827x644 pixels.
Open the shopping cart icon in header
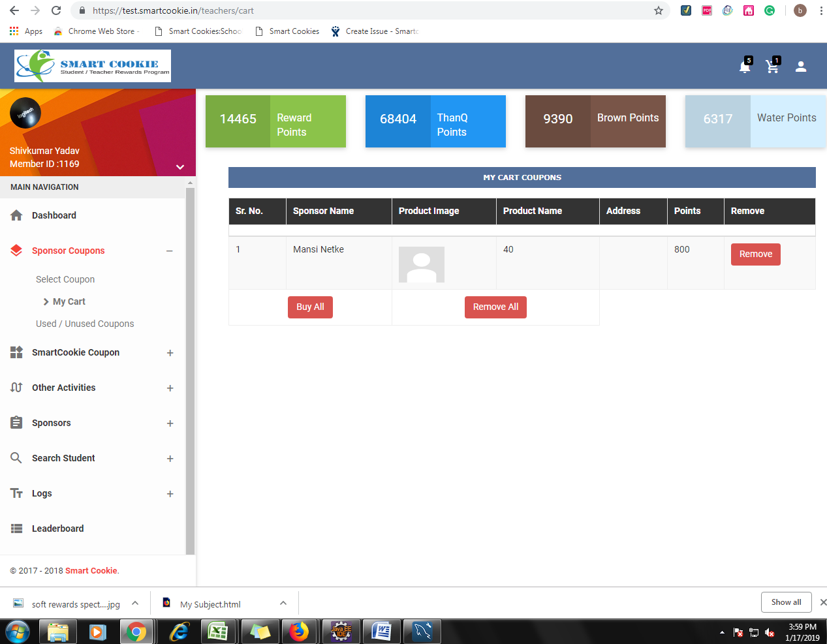(x=772, y=67)
